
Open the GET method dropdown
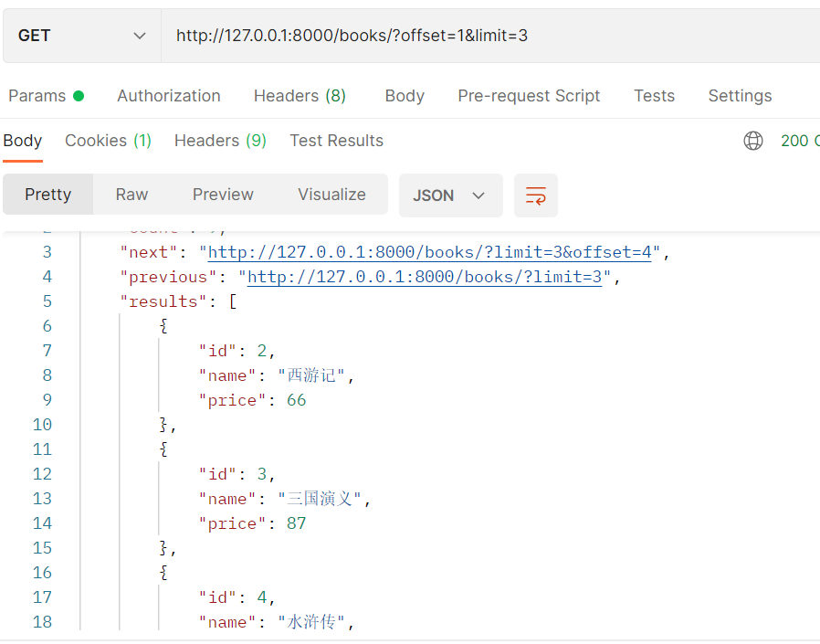82,36
